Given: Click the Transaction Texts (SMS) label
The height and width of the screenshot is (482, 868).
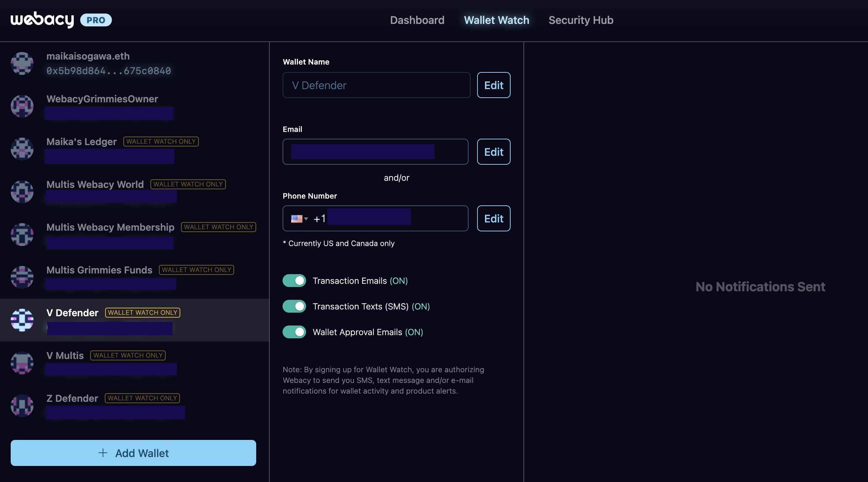Looking at the screenshot, I should [x=371, y=307].
